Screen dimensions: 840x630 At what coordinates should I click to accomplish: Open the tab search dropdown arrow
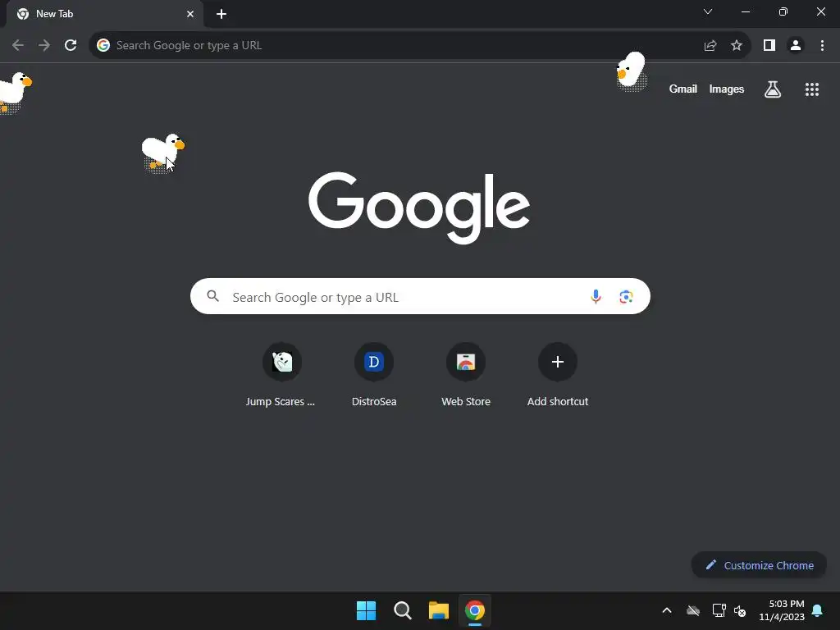[708, 11]
